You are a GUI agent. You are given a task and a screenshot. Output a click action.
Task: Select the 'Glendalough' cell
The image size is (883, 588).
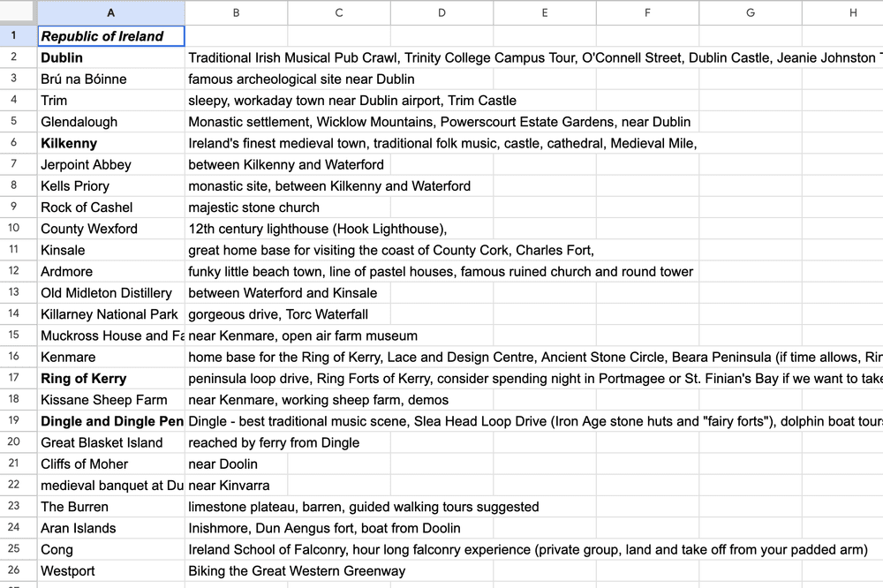point(111,122)
